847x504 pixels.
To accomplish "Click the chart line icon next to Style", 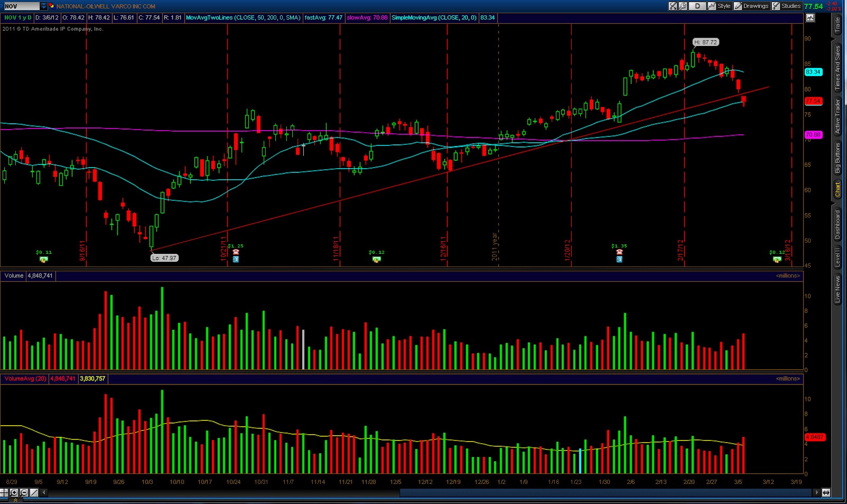I will (712, 6).
